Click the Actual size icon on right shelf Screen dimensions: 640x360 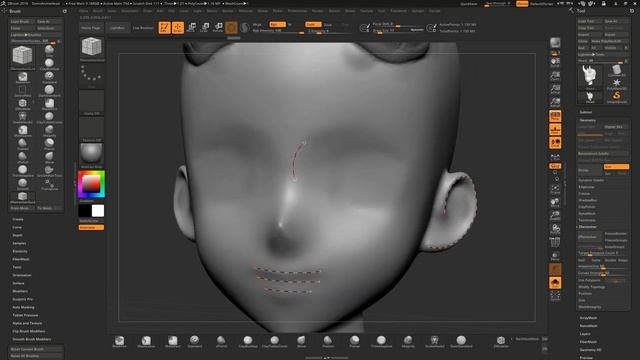pyautogui.click(x=555, y=89)
